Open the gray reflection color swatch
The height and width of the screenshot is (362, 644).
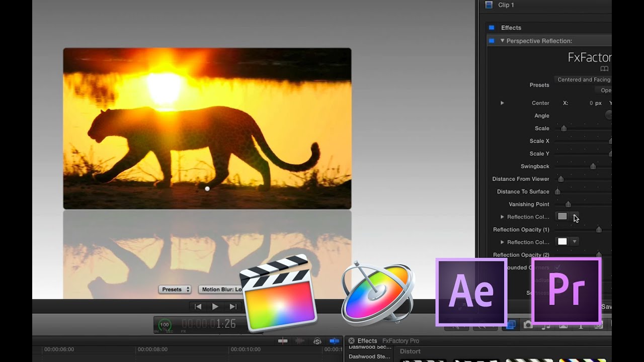tap(562, 217)
